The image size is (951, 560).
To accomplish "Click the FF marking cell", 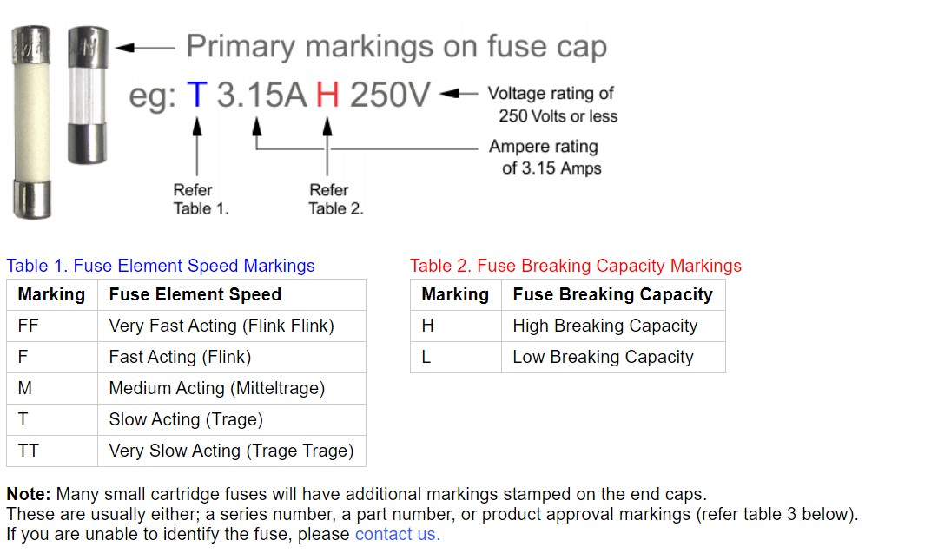I will pyautogui.click(x=52, y=326).
